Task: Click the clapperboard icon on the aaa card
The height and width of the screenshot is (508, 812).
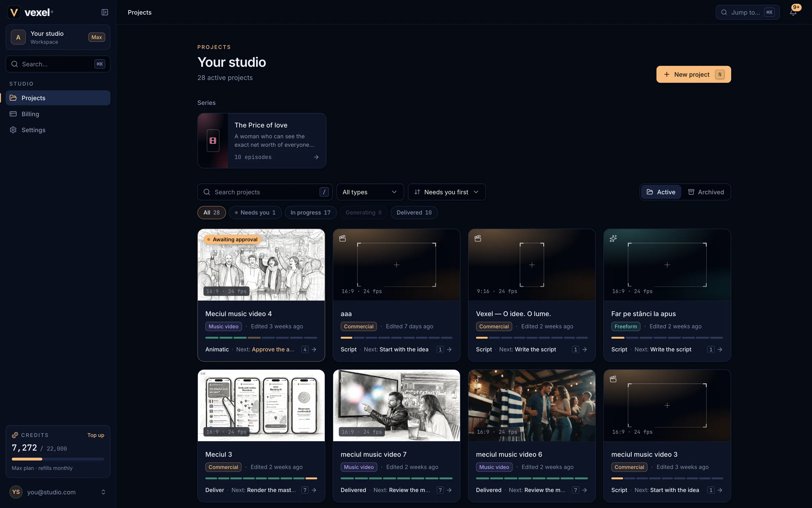Action: [x=342, y=238]
